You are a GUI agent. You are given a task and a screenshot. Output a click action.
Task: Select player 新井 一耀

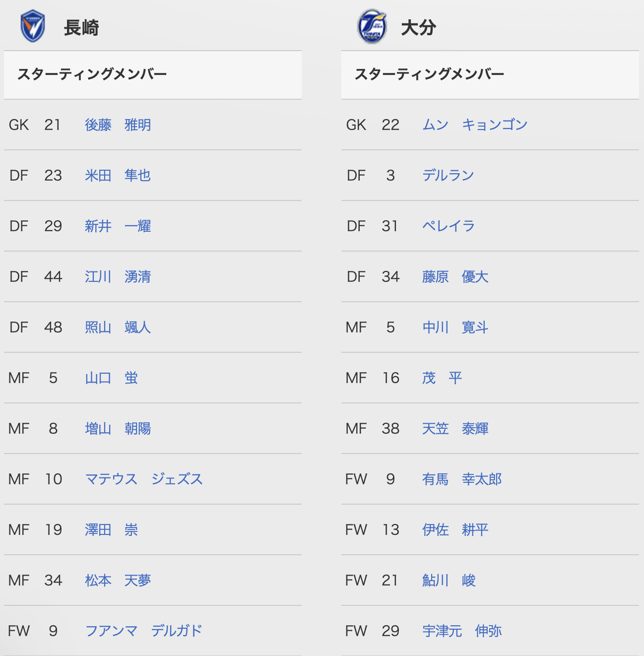(118, 226)
